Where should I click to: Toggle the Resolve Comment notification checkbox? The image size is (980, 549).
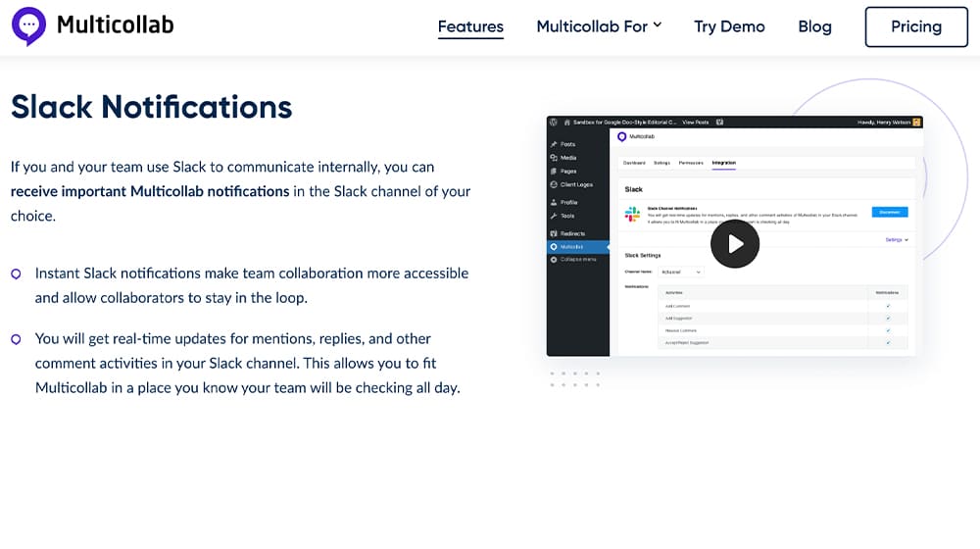click(x=888, y=330)
